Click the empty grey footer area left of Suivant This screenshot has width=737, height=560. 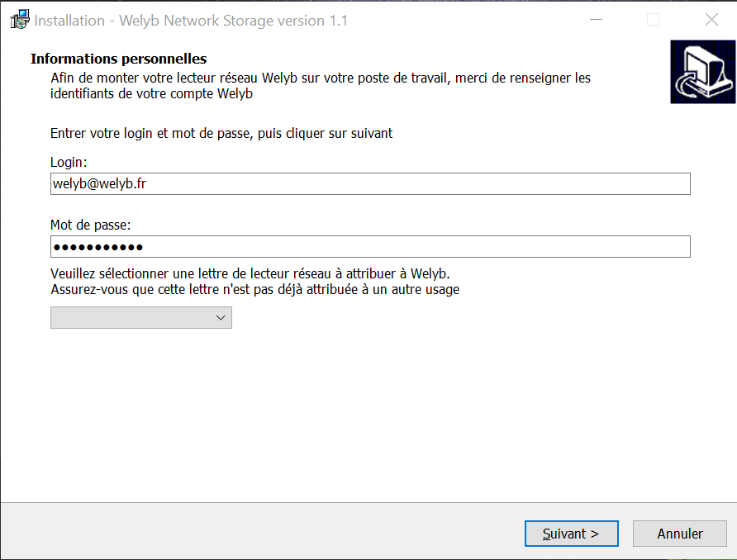[262, 531]
